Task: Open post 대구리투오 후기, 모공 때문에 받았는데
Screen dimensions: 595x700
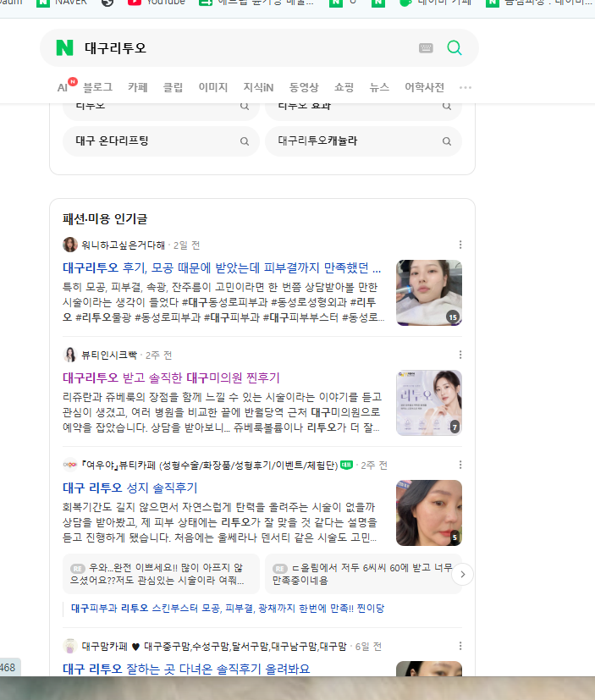Action: (x=222, y=267)
